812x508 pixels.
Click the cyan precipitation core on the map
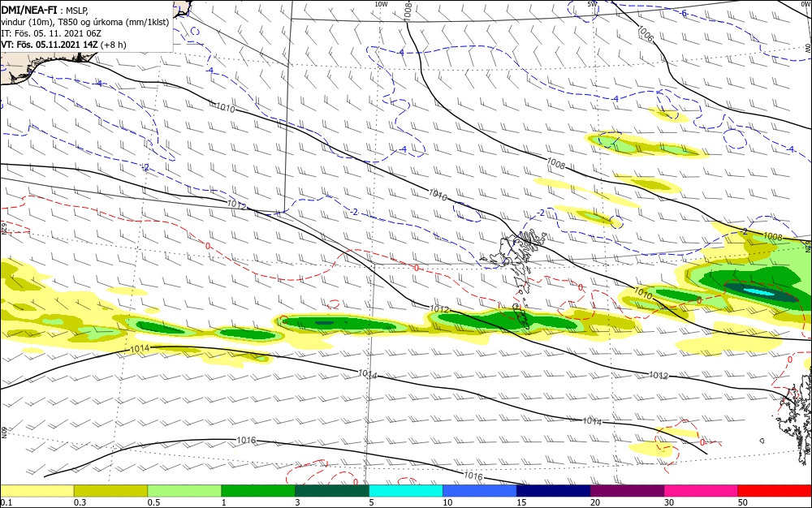tap(760, 292)
